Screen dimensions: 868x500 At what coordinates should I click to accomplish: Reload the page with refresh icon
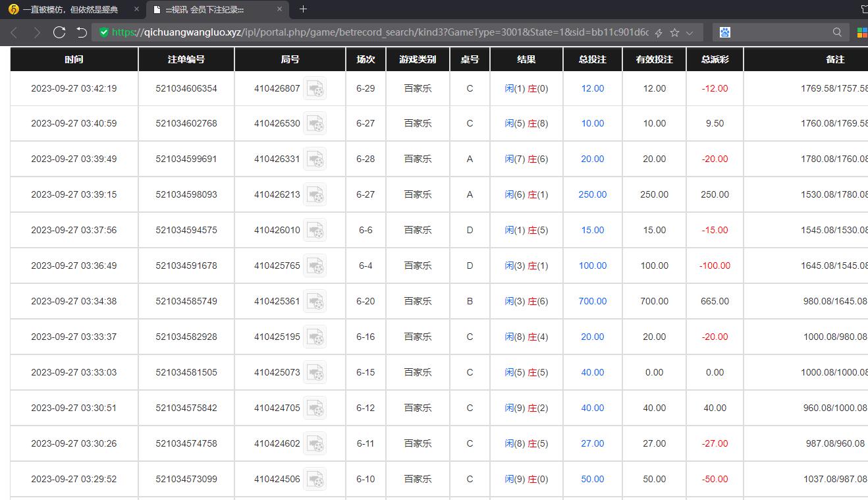tap(59, 32)
